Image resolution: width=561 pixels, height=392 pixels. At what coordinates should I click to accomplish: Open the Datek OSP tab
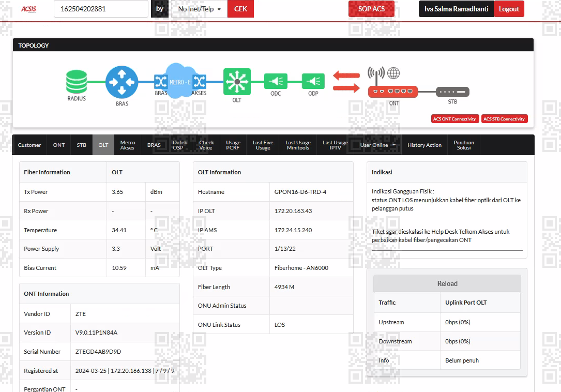click(x=179, y=145)
